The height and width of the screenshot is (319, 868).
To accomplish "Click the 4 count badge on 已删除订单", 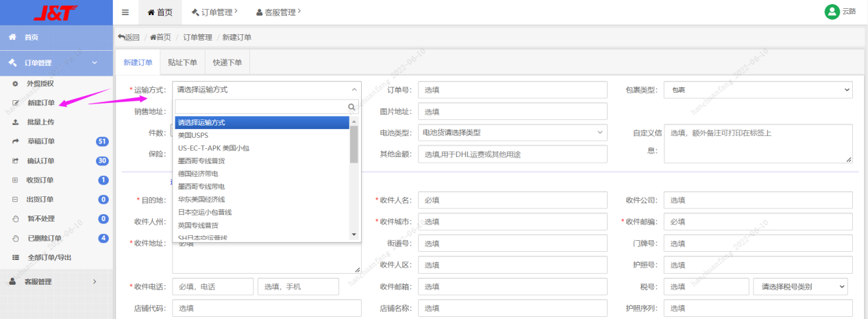I will click(103, 238).
